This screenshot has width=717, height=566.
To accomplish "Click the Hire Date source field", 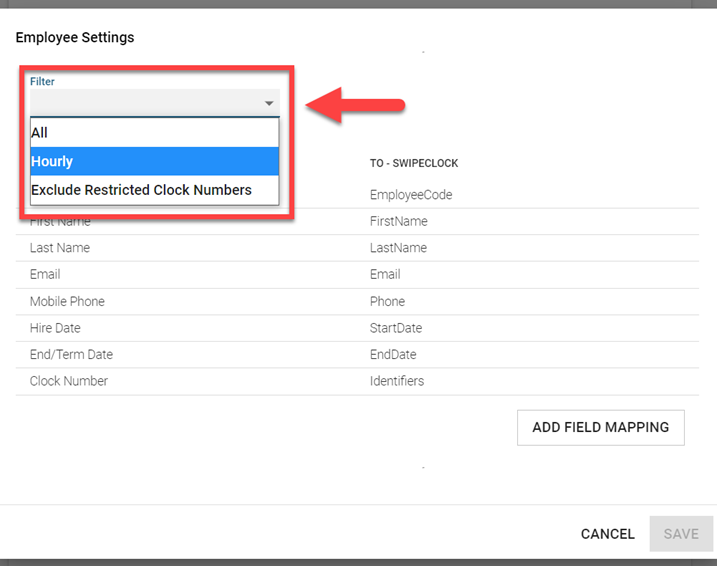I will pos(55,328).
